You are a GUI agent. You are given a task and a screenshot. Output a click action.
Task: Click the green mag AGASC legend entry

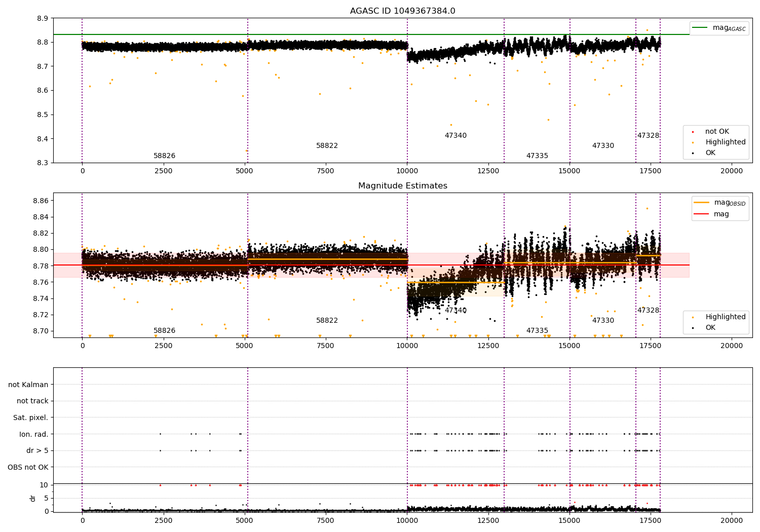tap(719, 28)
